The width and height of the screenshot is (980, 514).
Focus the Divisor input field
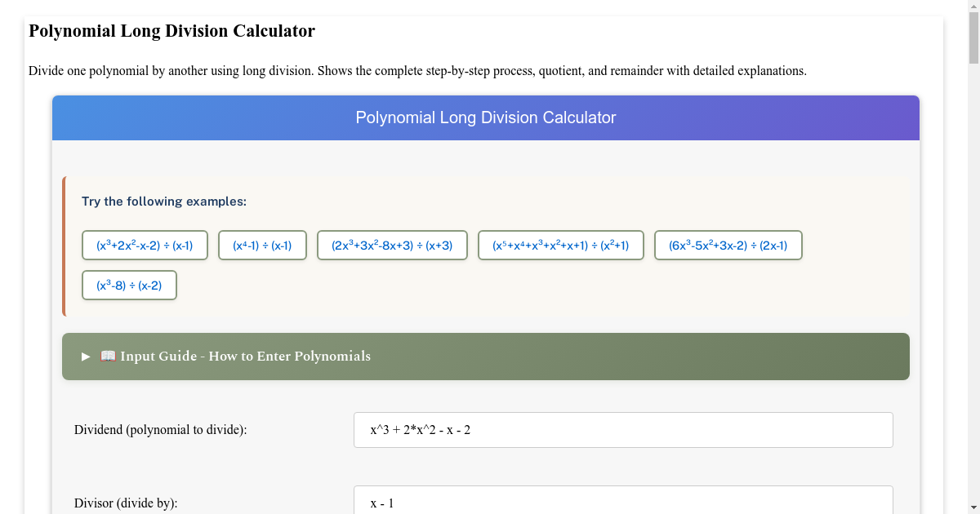click(623, 500)
